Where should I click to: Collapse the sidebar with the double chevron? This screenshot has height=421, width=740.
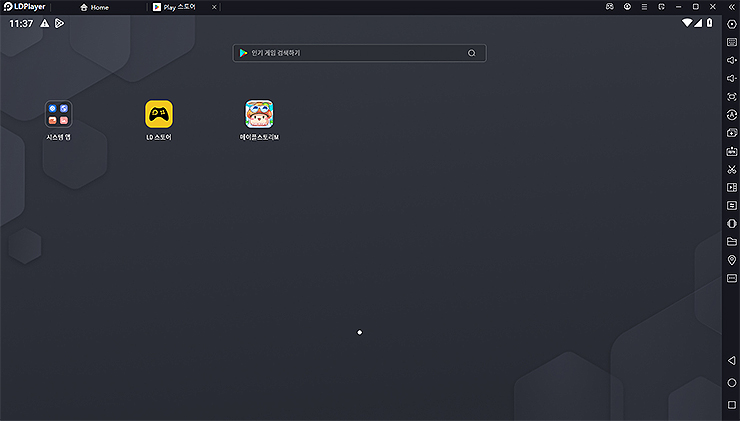(732, 7)
